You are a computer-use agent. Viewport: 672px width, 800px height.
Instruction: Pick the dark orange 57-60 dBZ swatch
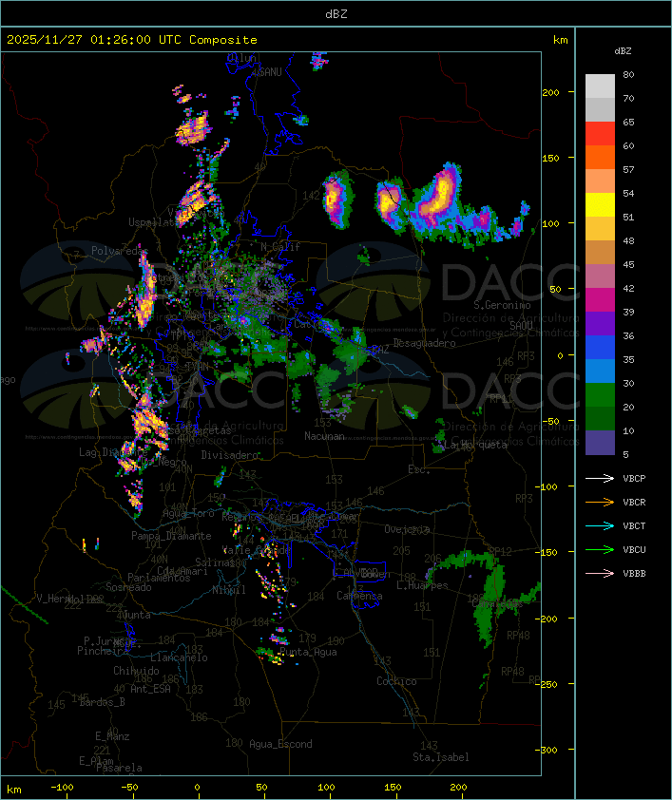600,158
